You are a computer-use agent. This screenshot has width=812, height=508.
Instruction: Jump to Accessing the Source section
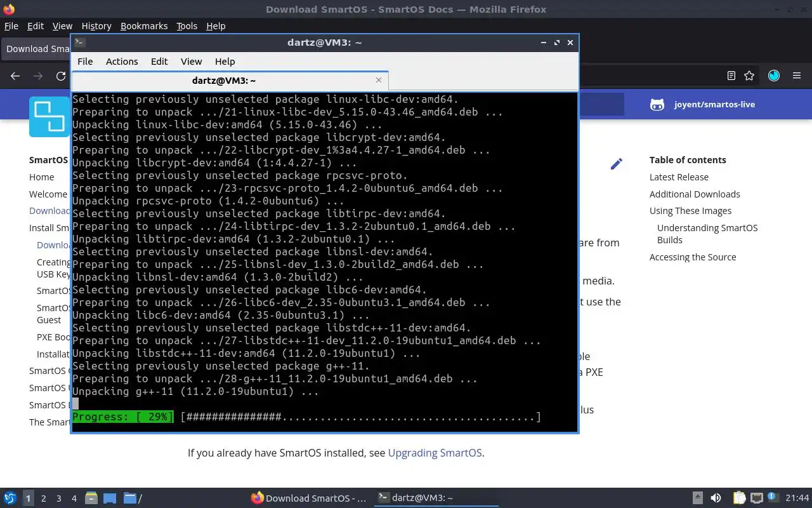click(693, 257)
